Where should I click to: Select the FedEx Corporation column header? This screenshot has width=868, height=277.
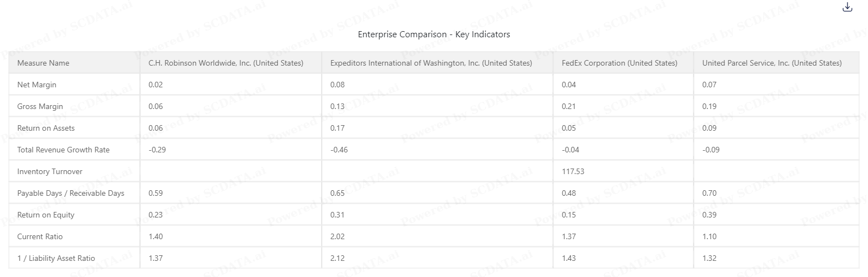(620, 63)
